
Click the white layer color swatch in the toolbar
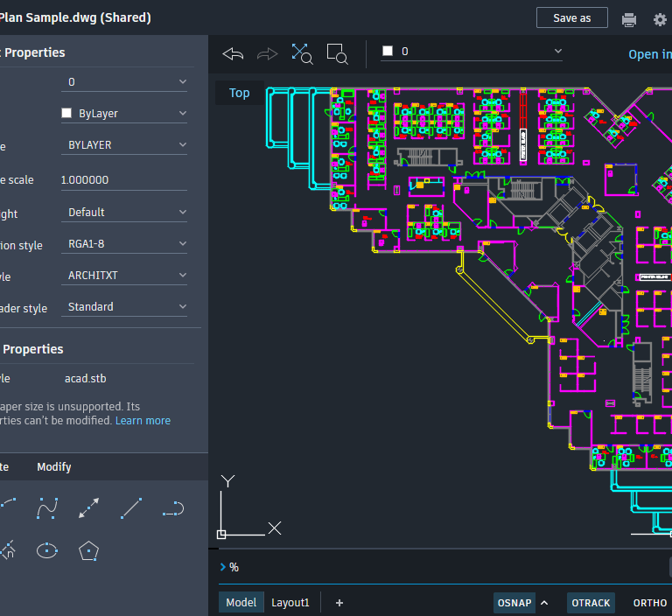pyautogui.click(x=388, y=51)
